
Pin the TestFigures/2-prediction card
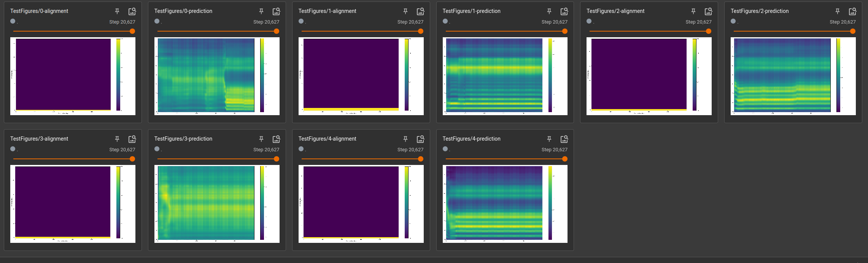(x=838, y=11)
